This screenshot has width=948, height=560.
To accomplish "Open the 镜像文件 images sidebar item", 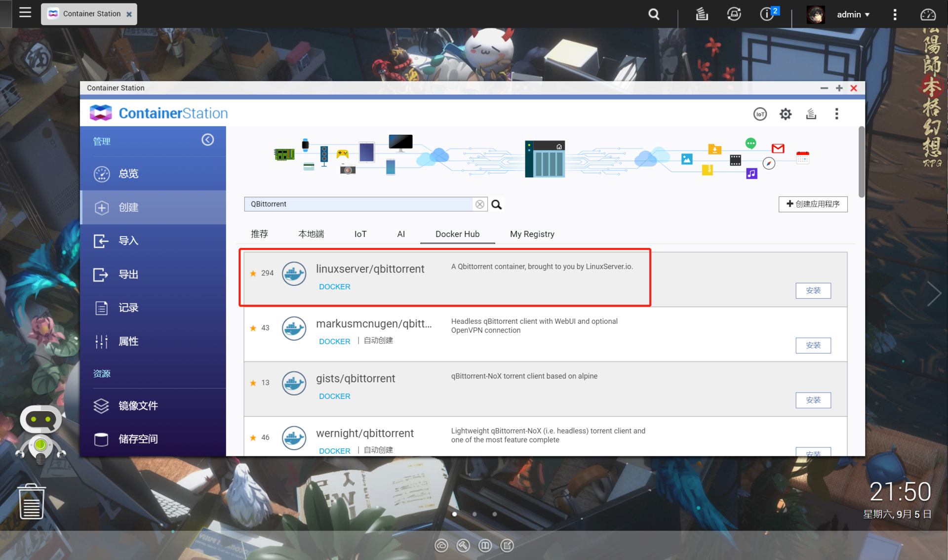I will (x=138, y=405).
